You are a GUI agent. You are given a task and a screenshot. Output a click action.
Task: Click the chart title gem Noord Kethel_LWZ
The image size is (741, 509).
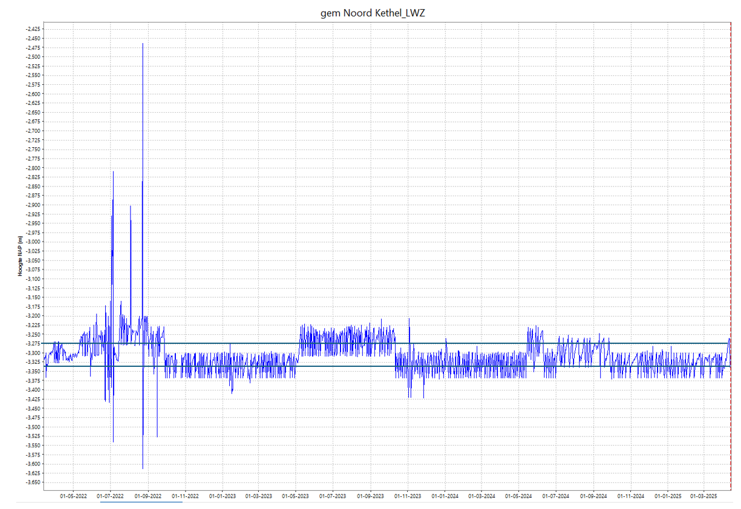click(371, 11)
